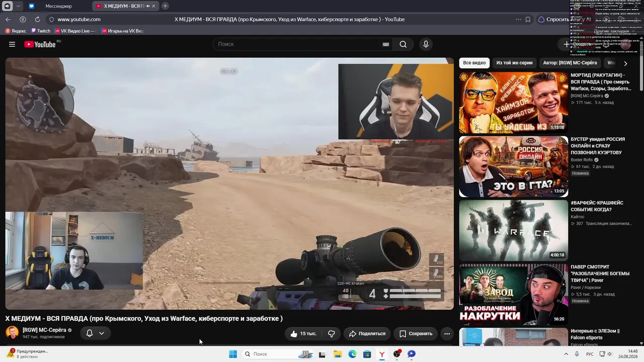Open File Explorer from the taskbar
This screenshot has height=362, width=644.
pyautogui.click(x=337, y=354)
